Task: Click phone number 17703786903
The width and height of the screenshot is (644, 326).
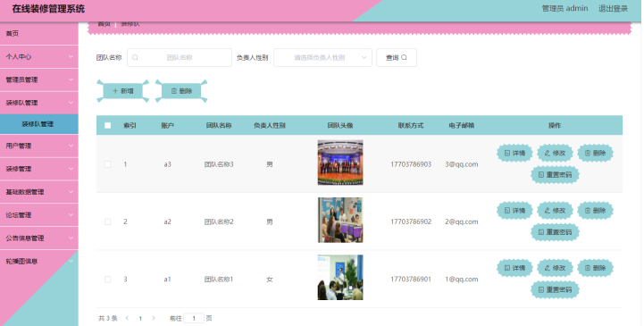Action: [x=411, y=164]
